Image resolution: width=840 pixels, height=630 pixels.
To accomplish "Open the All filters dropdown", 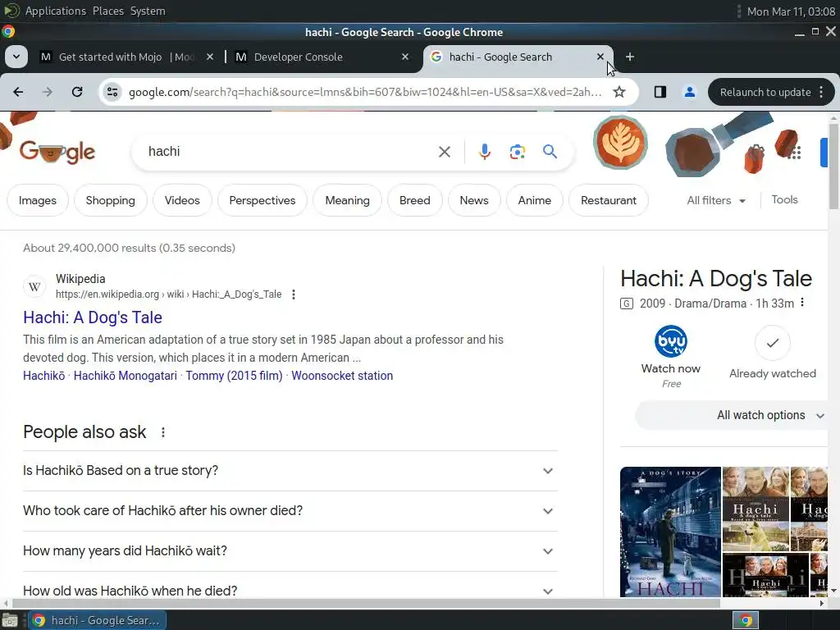I will 716,200.
